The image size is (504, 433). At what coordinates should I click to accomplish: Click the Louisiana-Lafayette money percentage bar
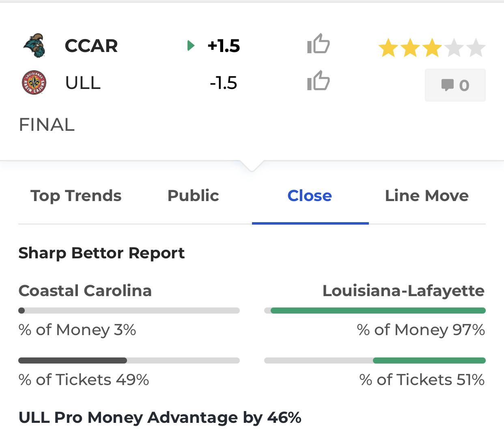pos(375,311)
